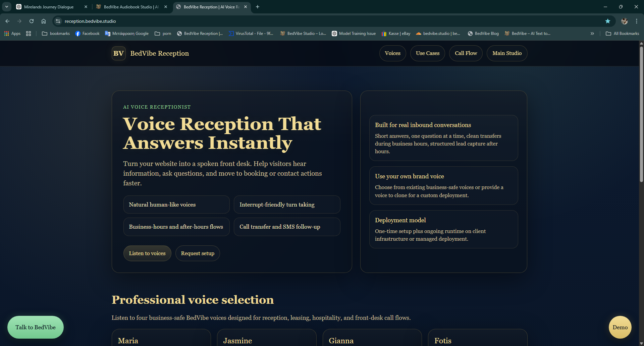Click the Gianna voice card

click(x=372, y=338)
